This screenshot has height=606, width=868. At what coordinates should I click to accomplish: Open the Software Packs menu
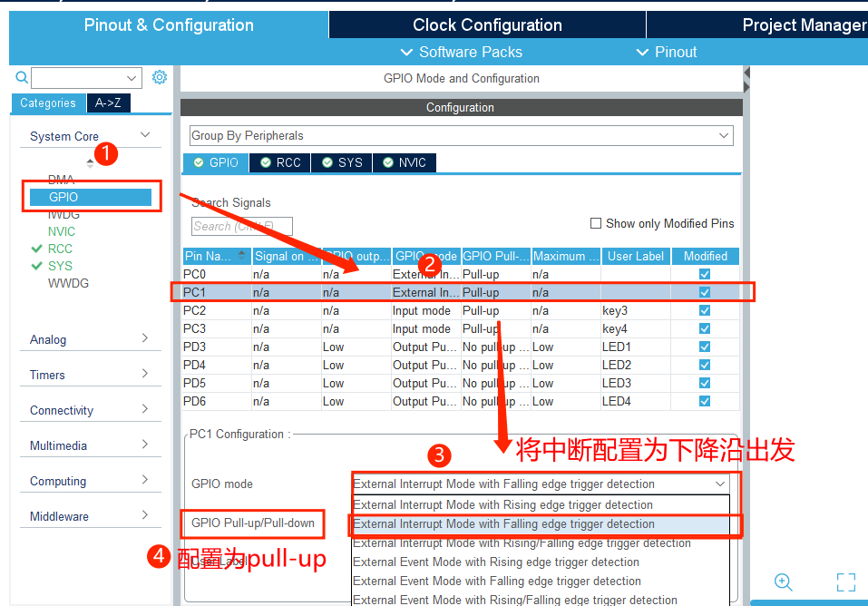pos(461,52)
